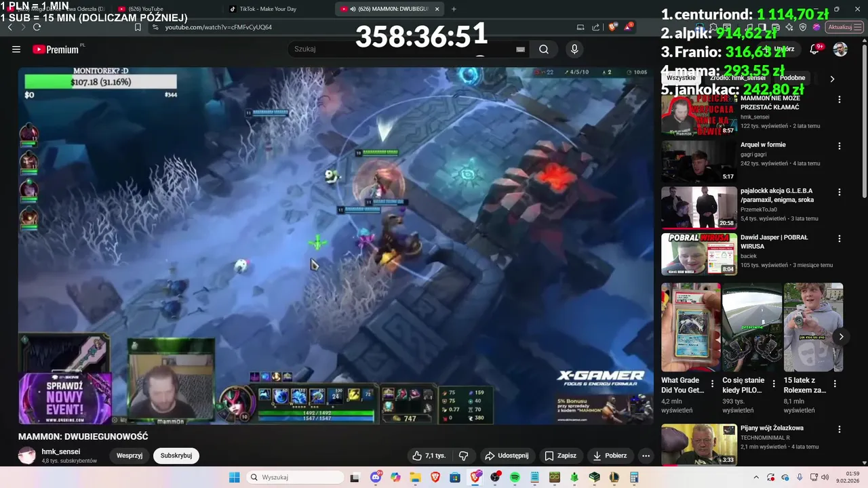Open the What Grade Did You Get short

(691, 327)
